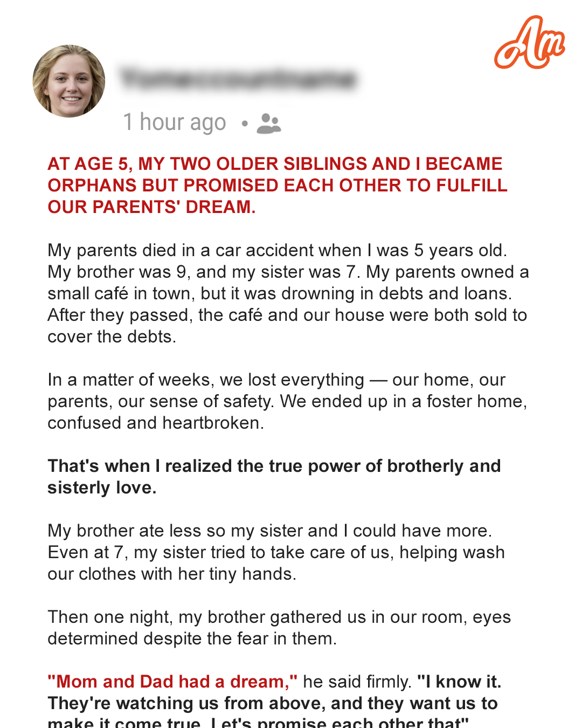The image size is (582, 728).
Task: Open the poster's profile photo
Action: click(x=69, y=81)
